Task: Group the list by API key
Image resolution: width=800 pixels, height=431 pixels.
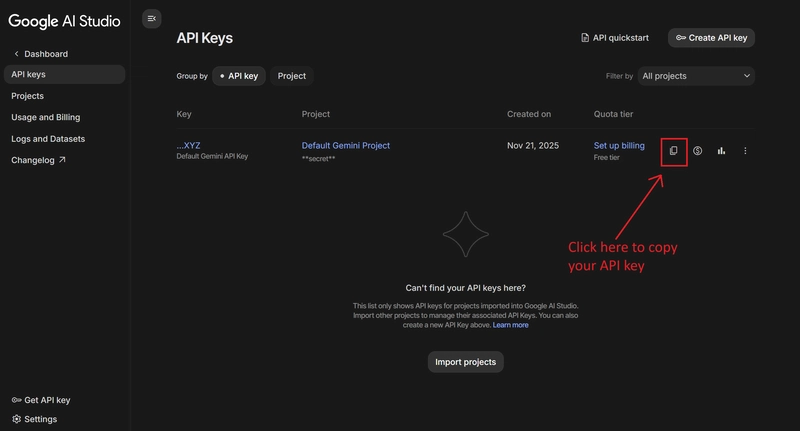Action: coord(238,76)
